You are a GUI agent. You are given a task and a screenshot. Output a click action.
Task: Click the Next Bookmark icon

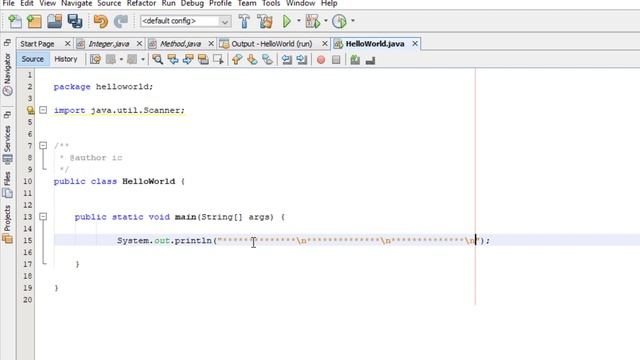pos(252,60)
